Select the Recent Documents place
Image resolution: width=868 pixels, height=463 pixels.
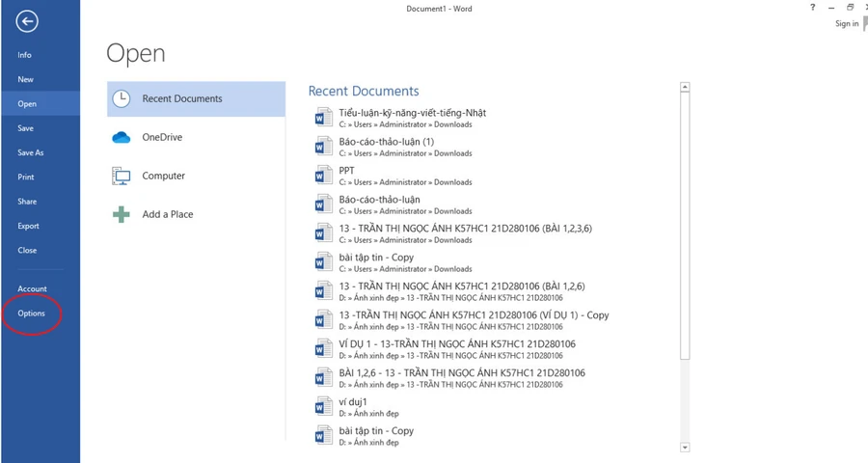(x=196, y=98)
